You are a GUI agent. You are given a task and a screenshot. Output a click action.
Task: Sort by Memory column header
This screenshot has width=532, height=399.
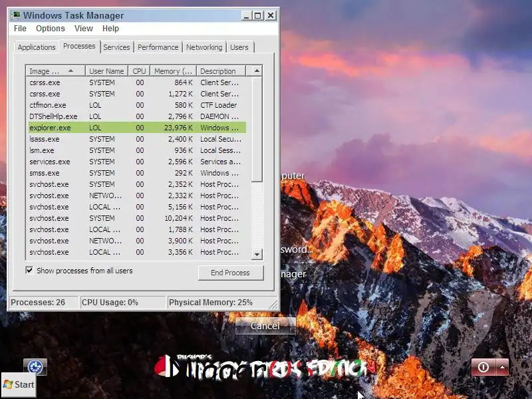tap(174, 71)
